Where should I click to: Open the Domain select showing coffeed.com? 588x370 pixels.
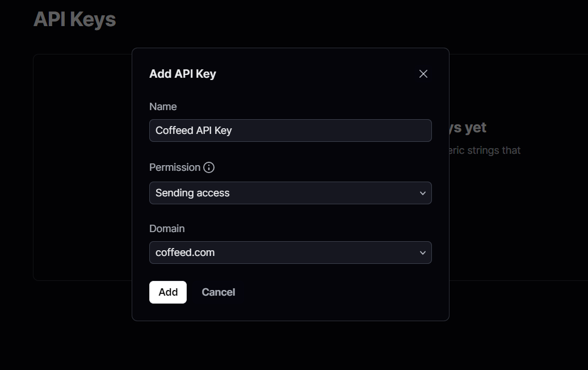[290, 253]
